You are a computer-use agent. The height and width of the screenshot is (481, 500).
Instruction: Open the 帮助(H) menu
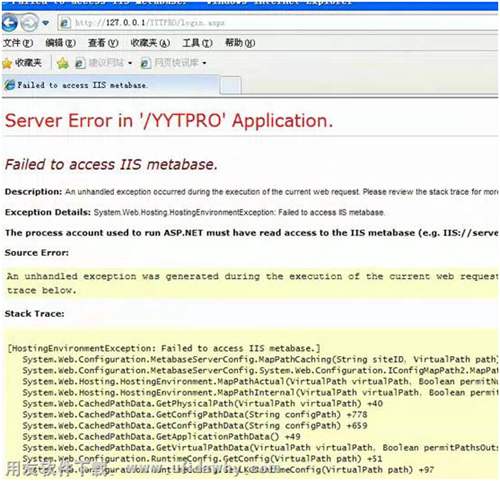[x=240, y=43]
